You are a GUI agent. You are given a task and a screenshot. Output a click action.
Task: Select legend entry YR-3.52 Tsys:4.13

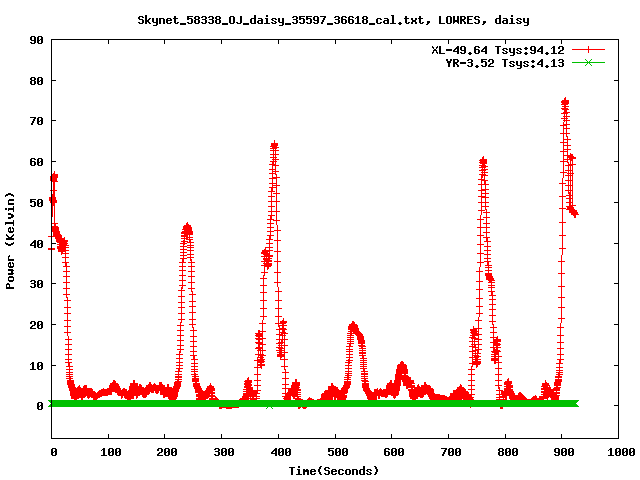pyautogui.click(x=504, y=63)
